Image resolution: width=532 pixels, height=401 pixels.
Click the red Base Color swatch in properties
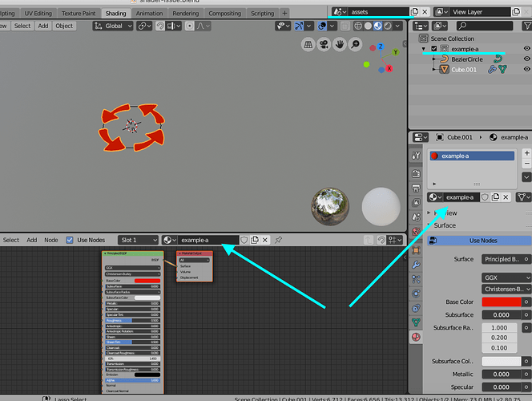(501, 302)
